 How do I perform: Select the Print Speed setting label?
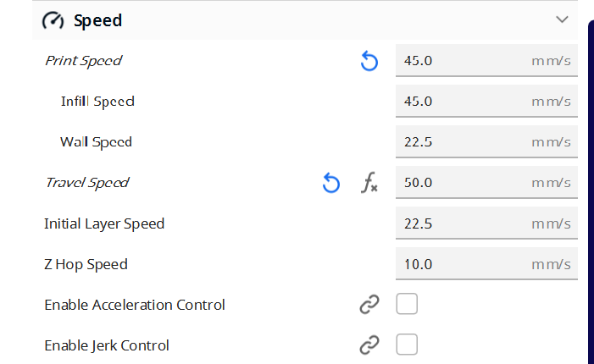click(x=83, y=61)
